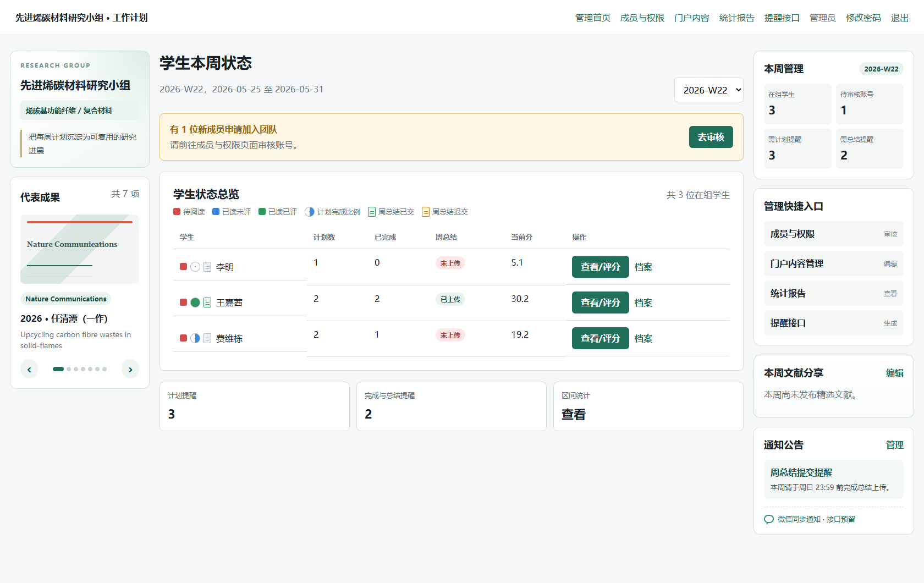Viewport: 924px width, 583px height.
Task: Click 查看/评分 for 王嘉茜
Action: coord(601,302)
